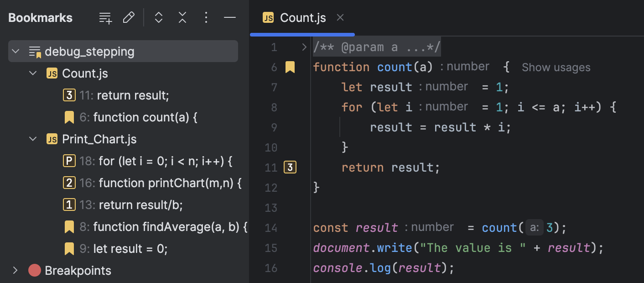Expand all bookmarks with the expand-all icon
Viewport: 644px width, 283px height.
click(158, 17)
